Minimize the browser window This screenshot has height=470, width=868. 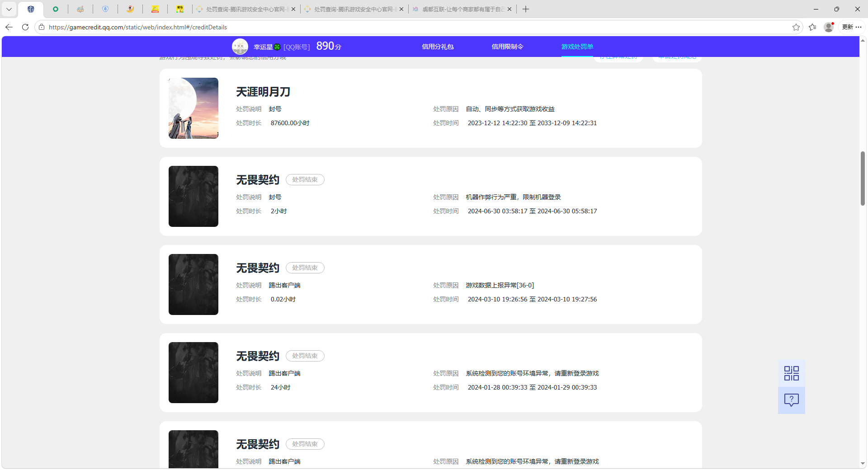(x=816, y=9)
